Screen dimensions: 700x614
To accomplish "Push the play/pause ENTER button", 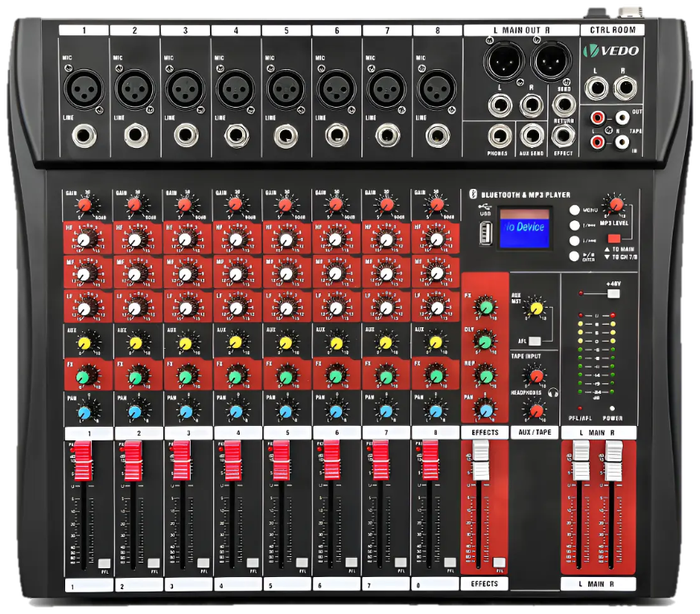I will click(x=575, y=256).
